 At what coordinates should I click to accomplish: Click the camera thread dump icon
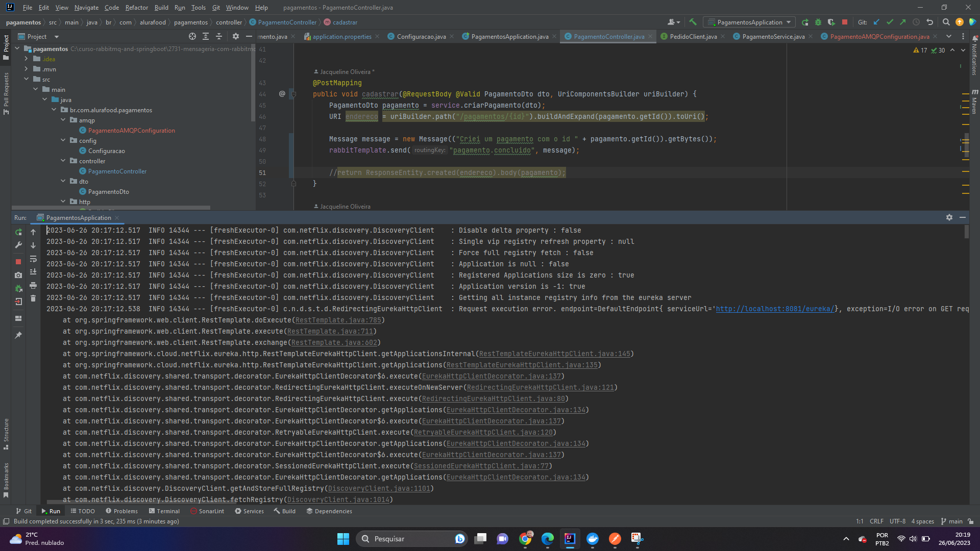(x=18, y=275)
